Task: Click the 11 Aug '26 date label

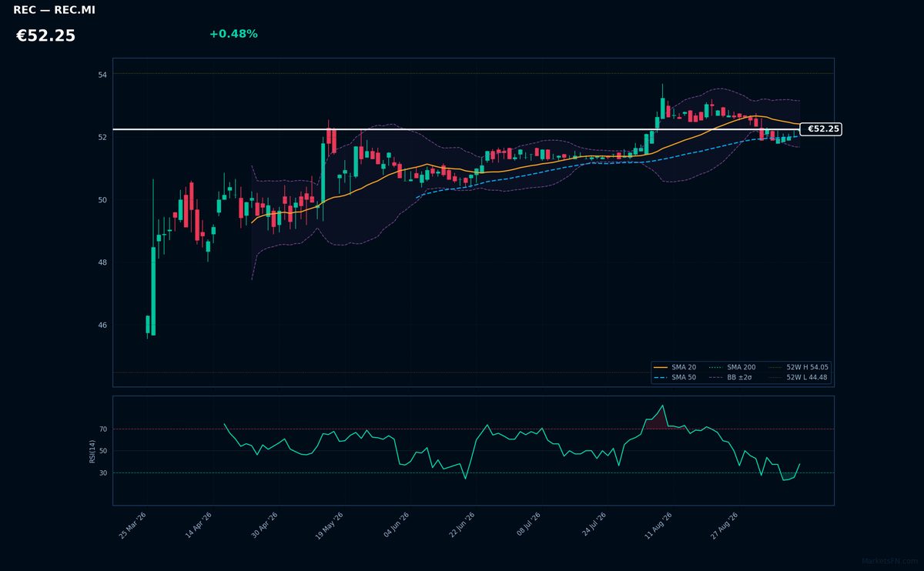Action: [x=658, y=526]
